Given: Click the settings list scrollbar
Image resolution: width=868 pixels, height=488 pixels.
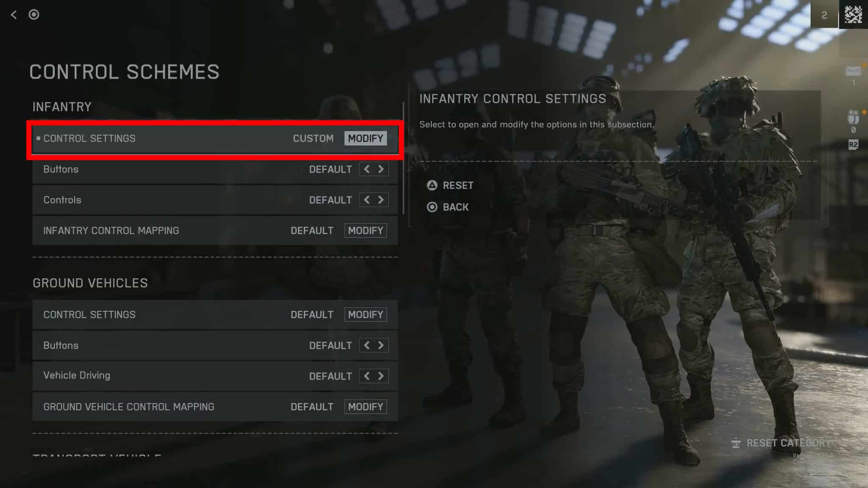Looking at the screenshot, I should coord(403,158).
